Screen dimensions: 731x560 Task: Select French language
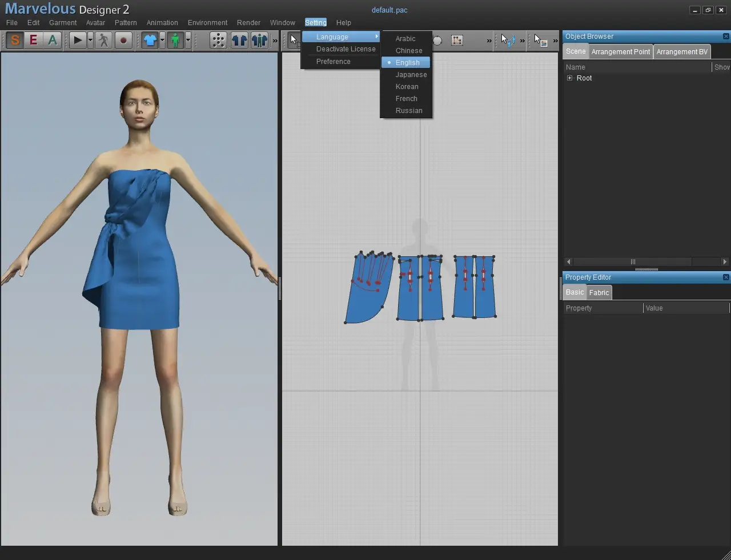[x=406, y=99]
